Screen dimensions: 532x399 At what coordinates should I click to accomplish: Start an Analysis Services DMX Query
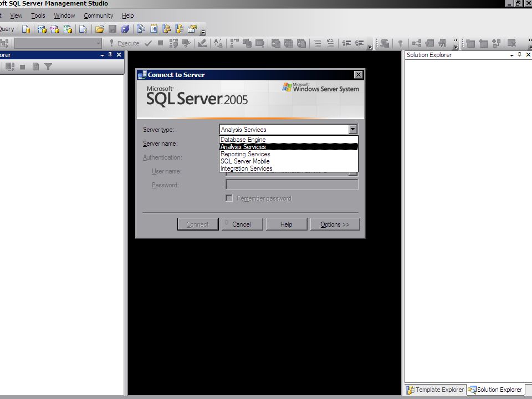coord(55,29)
